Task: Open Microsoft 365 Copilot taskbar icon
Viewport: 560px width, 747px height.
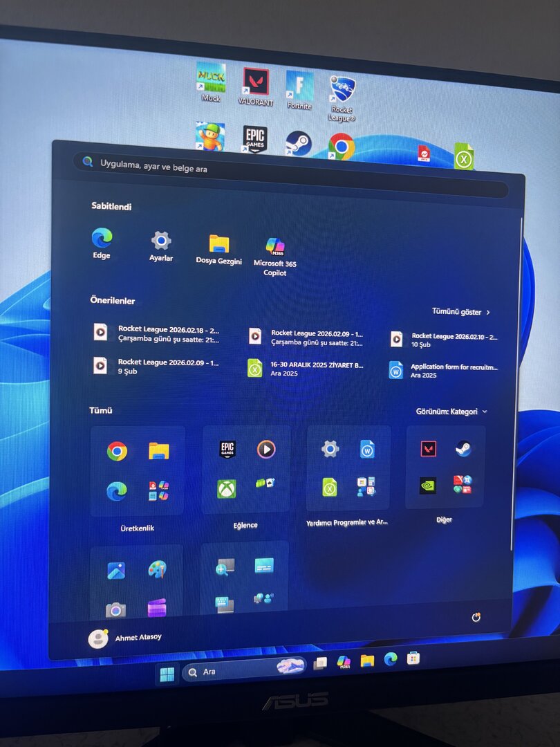Action: 344,662
